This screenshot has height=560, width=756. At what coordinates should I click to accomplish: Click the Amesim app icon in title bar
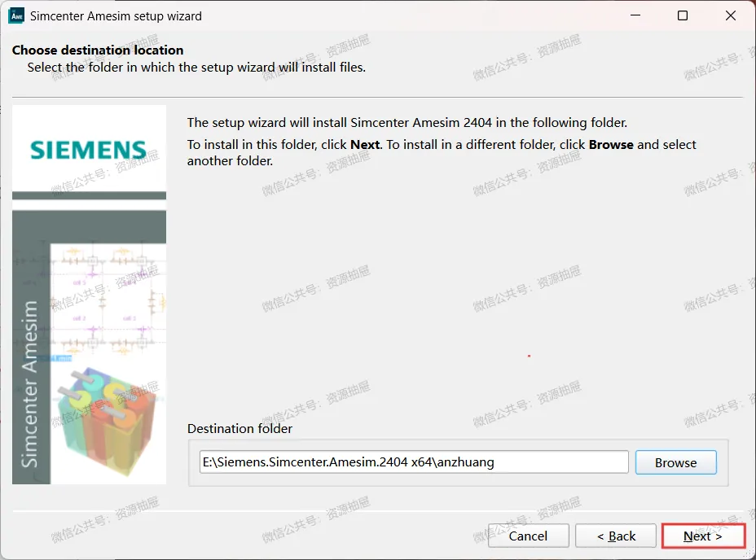[x=16, y=15]
